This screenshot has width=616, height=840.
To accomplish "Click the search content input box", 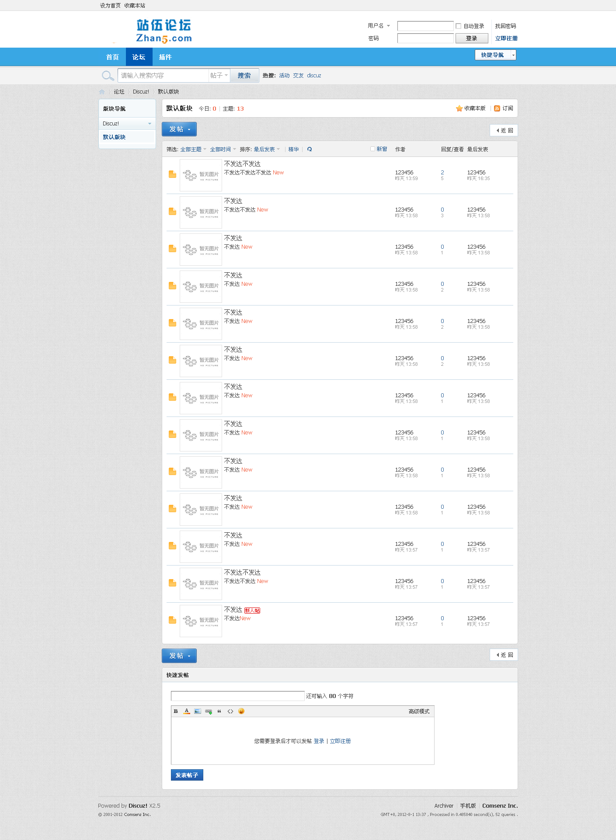I will pos(163,76).
